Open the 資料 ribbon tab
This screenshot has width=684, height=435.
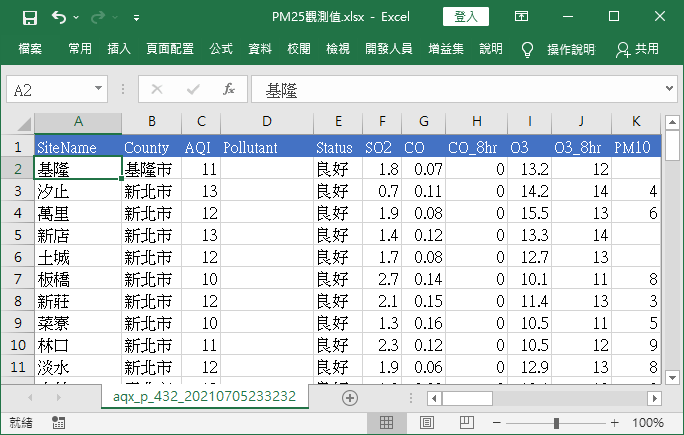click(x=260, y=48)
